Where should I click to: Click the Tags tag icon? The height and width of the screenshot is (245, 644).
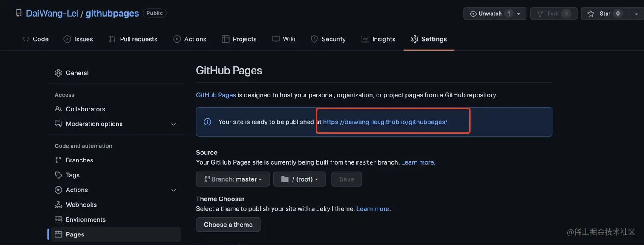(x=58, y=175)
